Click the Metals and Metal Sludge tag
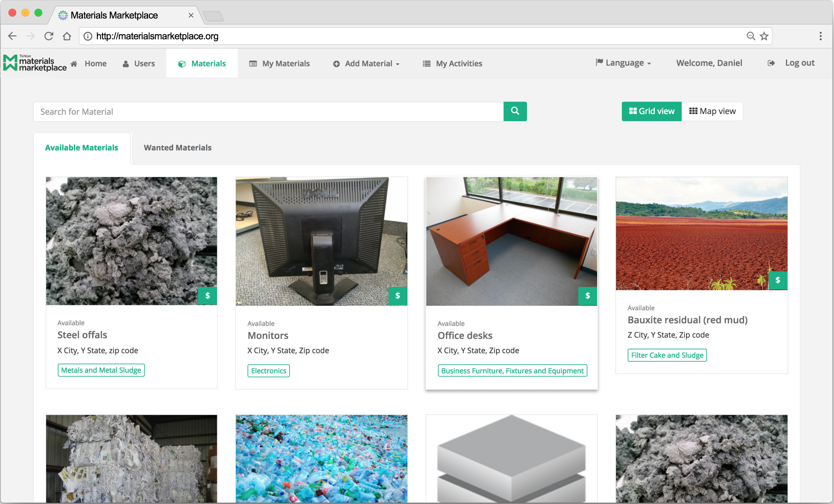The height and width of the screenshot is (504, 834). pyautogui.click(x=101, y=370)
